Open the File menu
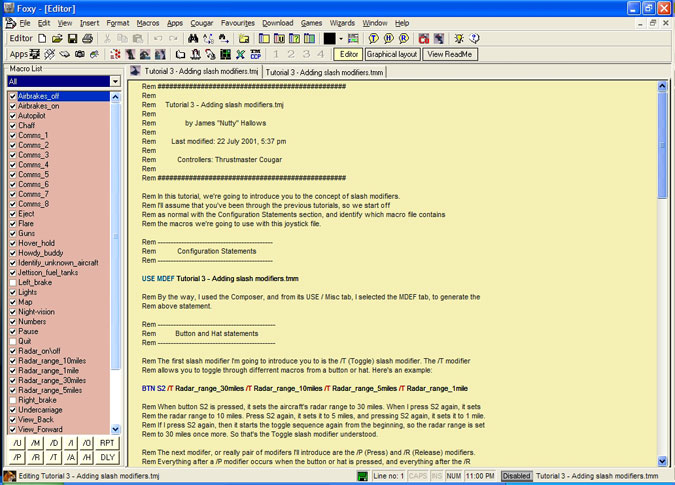Screen dimensions: 675x485 click(25, 23)
